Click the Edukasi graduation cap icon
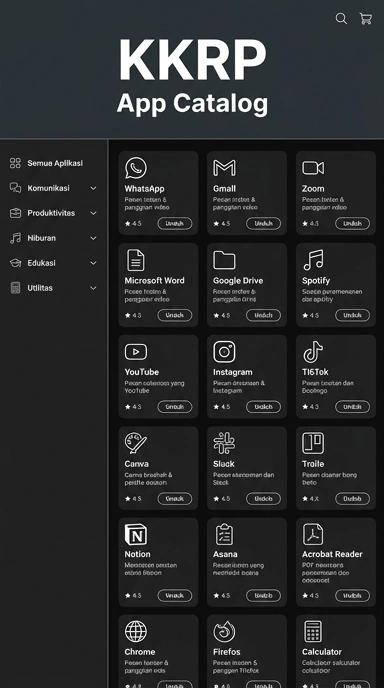 point(15,263)
